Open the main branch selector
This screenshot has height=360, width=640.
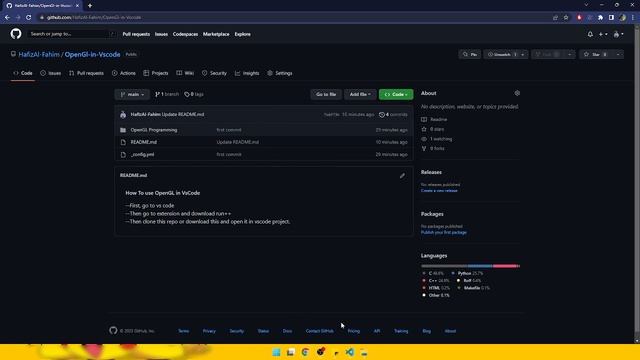pos(132,94)
